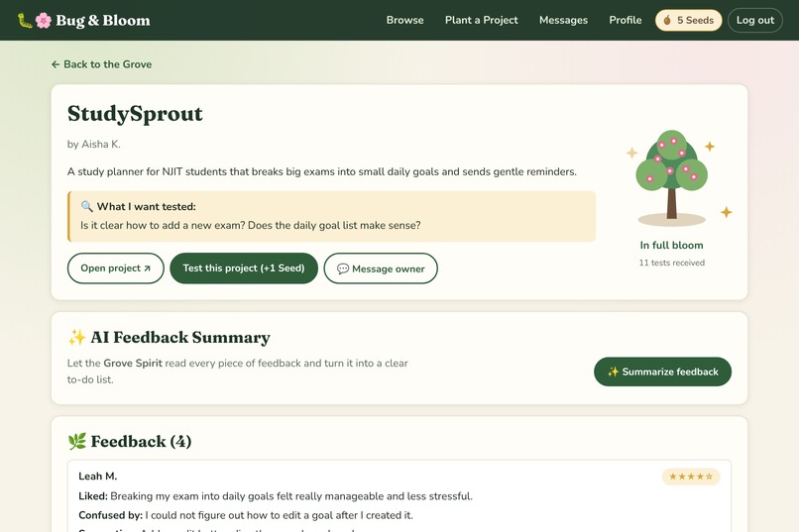This screenshot has width=799, height=532.
Task: Click the '11 tests received' text
Action: click(x=671, y=263)
